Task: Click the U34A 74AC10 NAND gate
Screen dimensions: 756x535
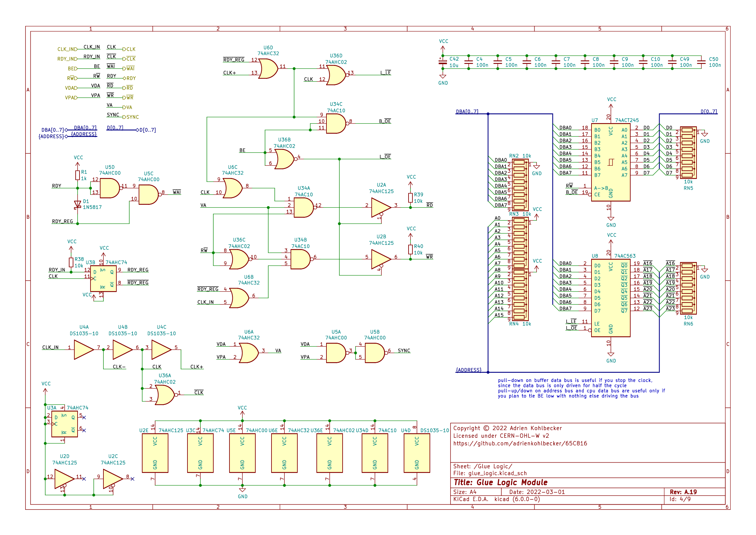Action: click(304, 207)
